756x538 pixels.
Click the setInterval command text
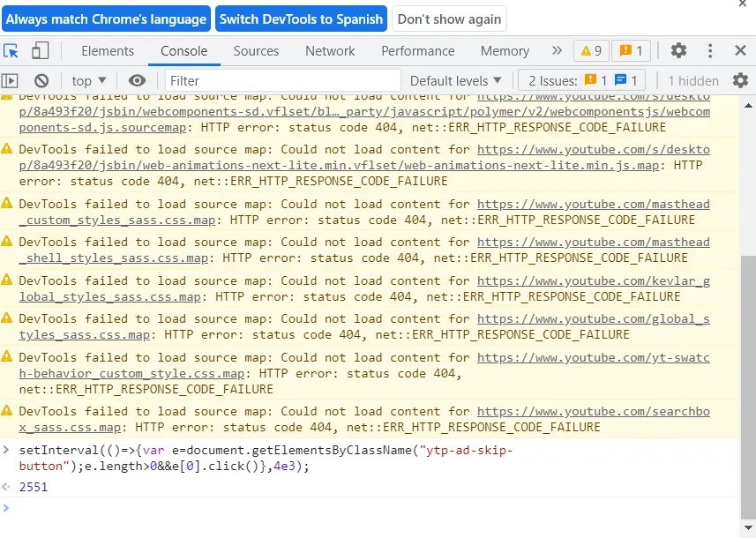point(266,458)
